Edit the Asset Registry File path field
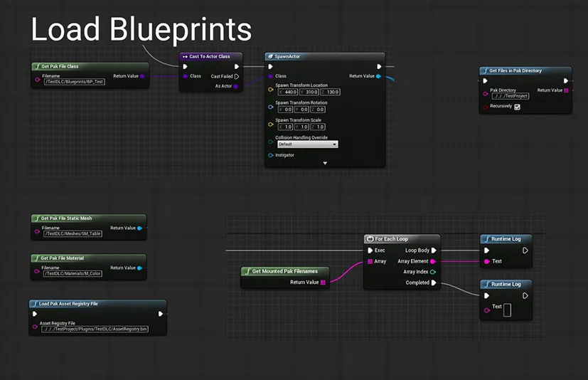Screen dimensions: 588x380 [95, 329]
